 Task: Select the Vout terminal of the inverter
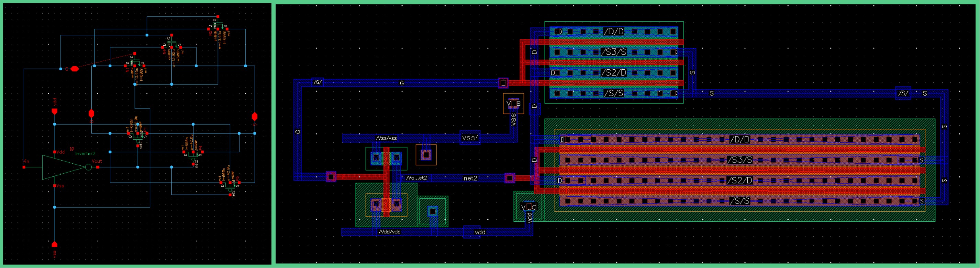click(x=98, y=167)
